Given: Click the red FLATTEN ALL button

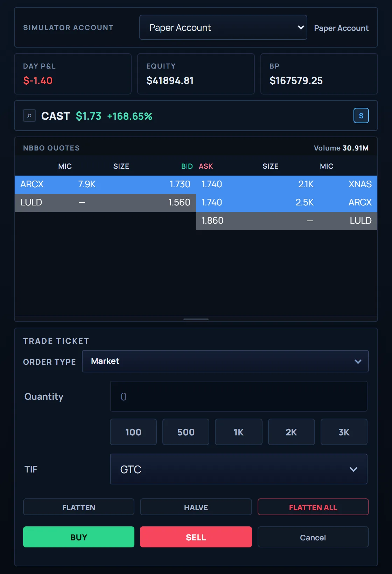Looking at the screenshot, I should tap(313, 507).
